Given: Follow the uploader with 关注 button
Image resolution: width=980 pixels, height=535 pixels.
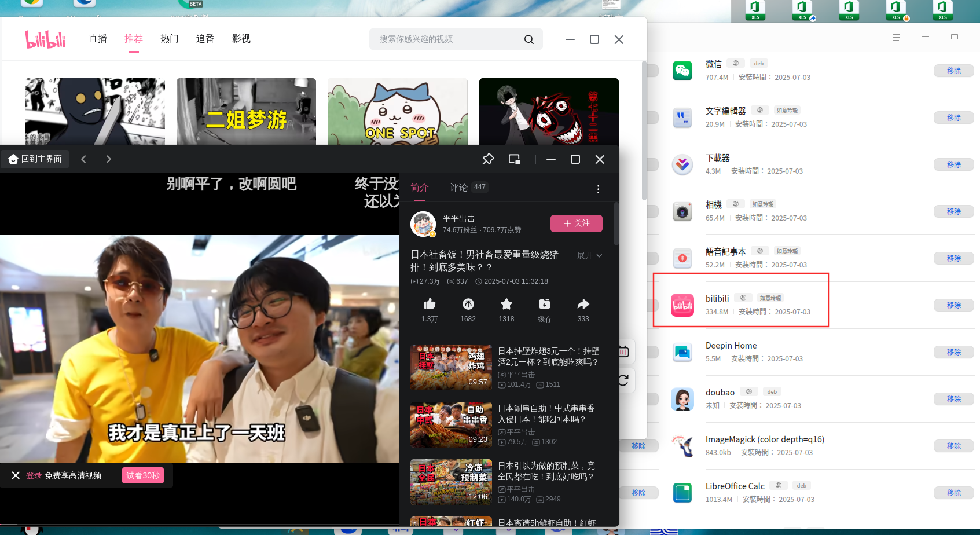Looking at the screenshot, I should [577, 223].
